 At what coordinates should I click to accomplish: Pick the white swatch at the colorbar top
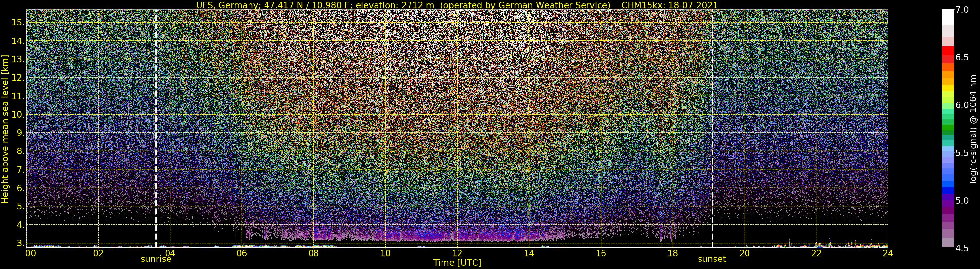pyautogui.click(x=948, y=17)
